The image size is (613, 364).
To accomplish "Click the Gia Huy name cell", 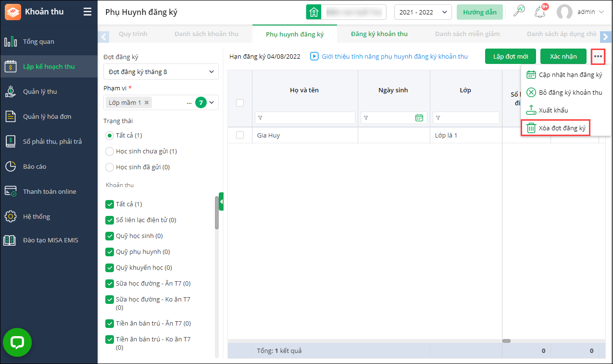I will tap(305, 136).
